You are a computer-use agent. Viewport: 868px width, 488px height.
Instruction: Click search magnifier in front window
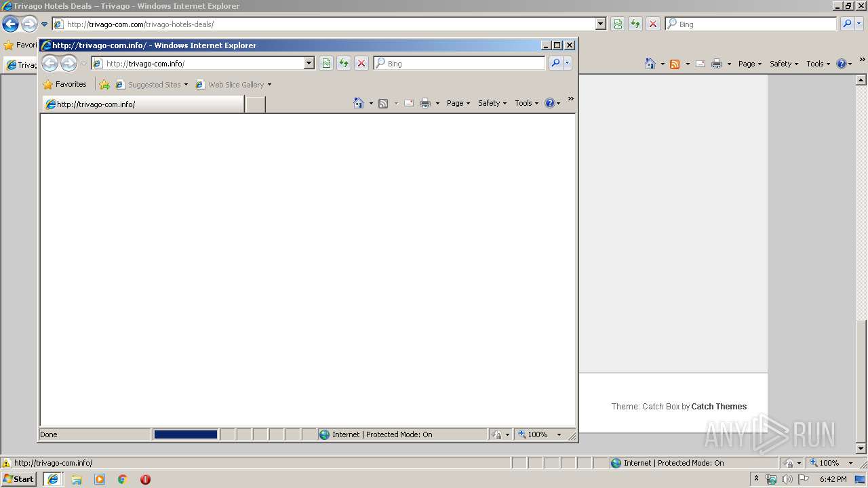555,63
